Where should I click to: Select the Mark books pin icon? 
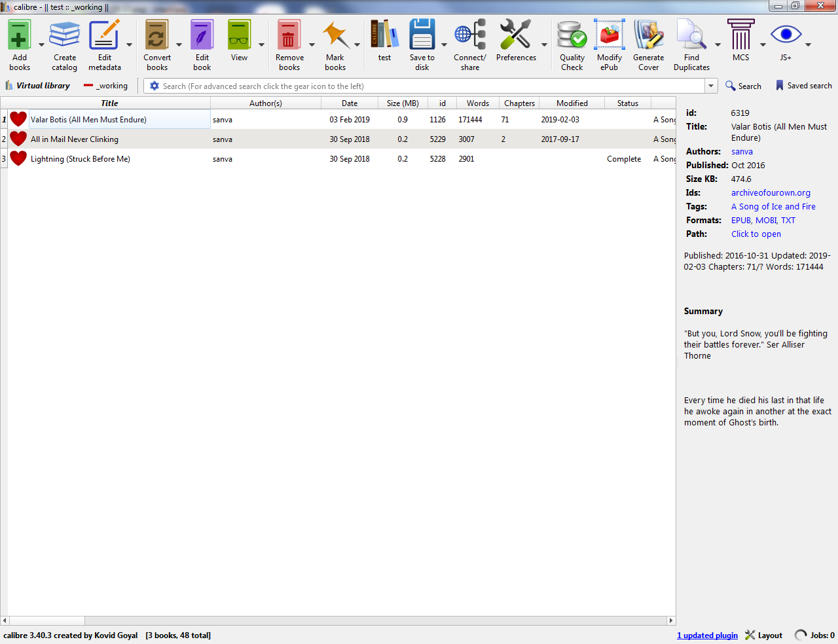click(335, 35)
